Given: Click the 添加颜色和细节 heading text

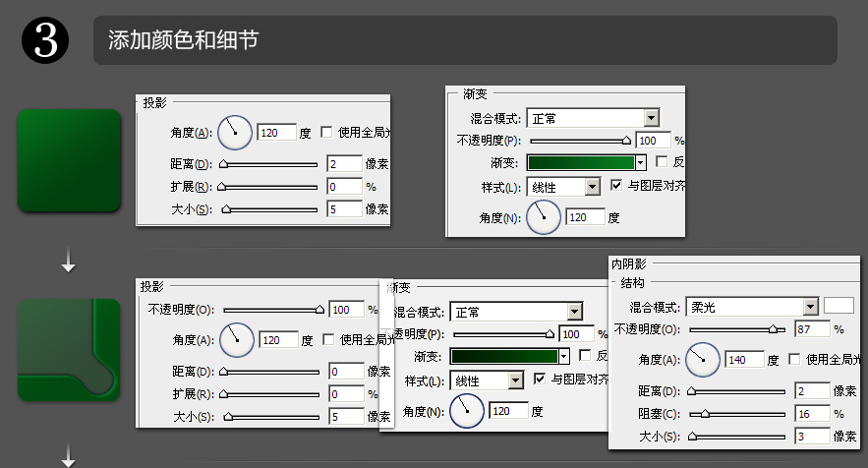Looking at the screenshot, I should (x=183, y=40).
